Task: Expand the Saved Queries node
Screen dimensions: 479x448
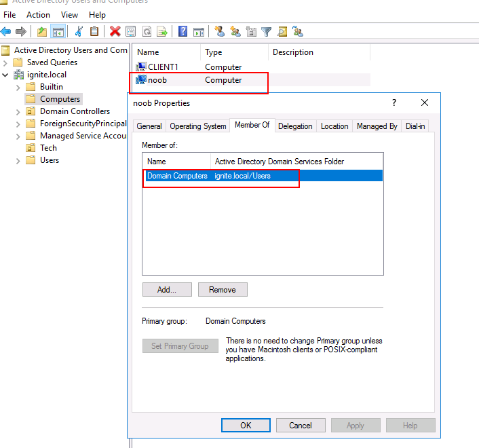Action: (x=5, y=63)
